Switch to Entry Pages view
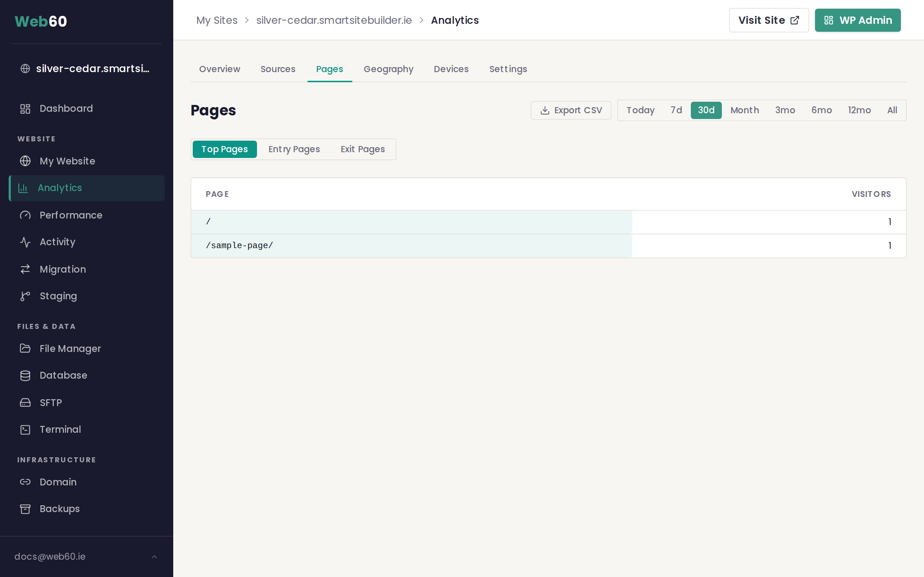The image size is (924, 577). coord(294,149)
